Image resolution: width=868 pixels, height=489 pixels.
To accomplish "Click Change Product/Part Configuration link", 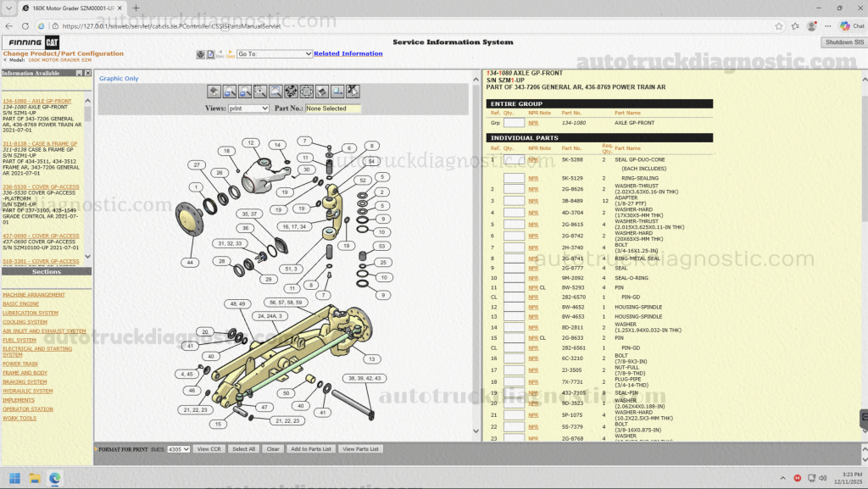I will pyautogui.click(x=63, y=53).
